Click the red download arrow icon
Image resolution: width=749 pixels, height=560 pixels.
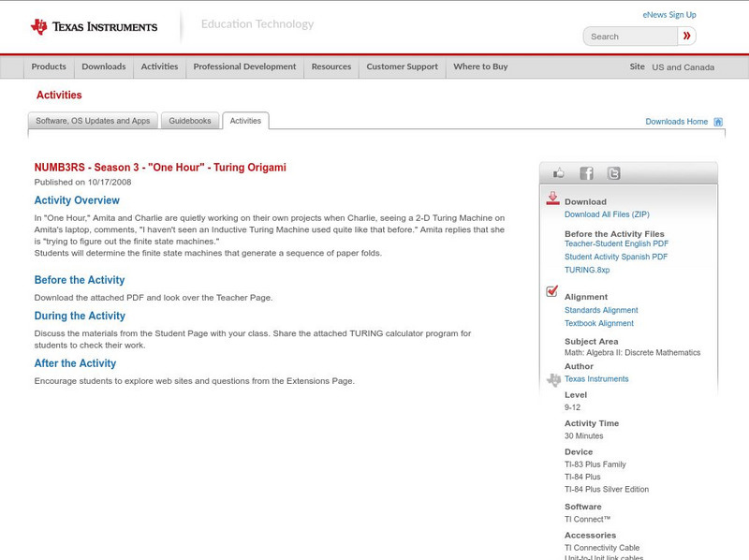(552, 199)
